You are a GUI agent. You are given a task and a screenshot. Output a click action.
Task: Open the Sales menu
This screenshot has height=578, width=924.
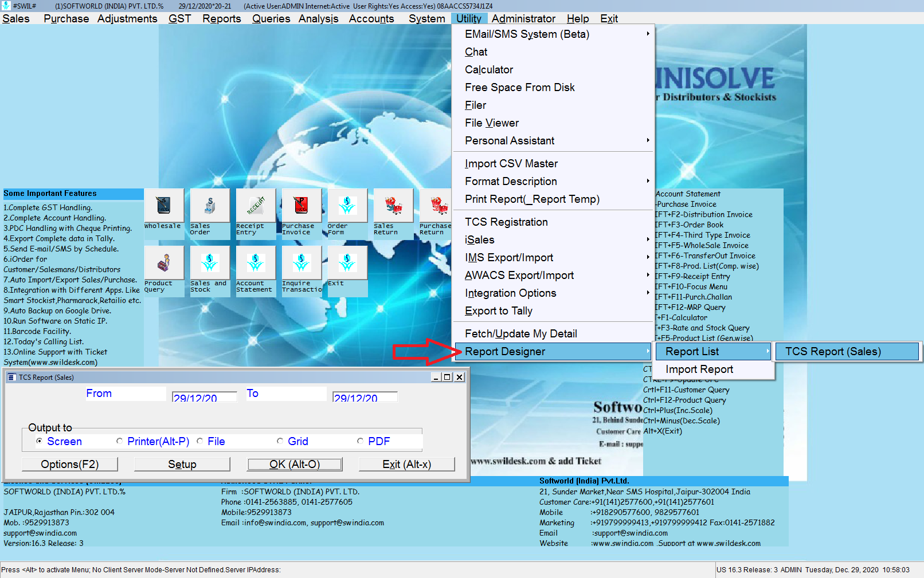[x=16, y=18]
